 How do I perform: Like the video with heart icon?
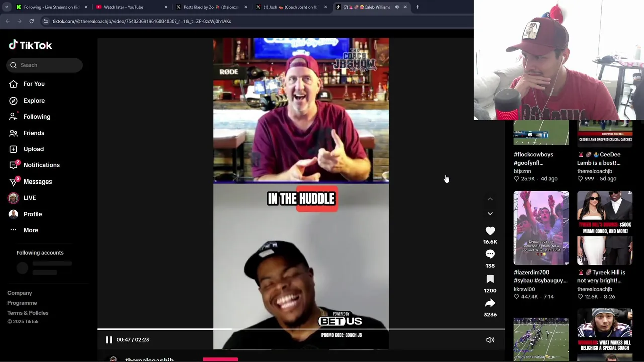pyautogui.click(x=490, y=231)
